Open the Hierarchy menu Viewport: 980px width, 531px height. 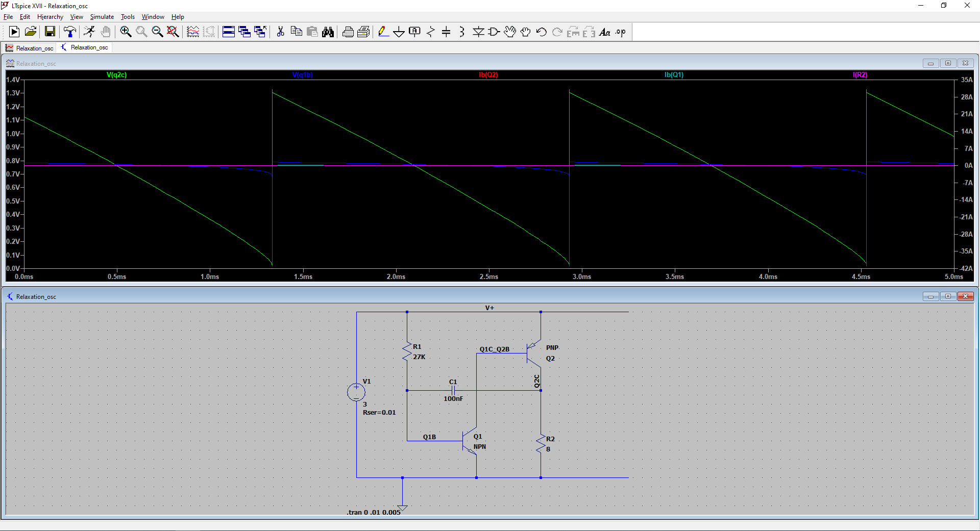point(50,17)
